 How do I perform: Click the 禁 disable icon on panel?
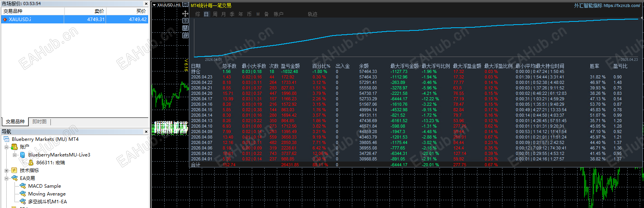pyautogui.click(x=185, y=28)
